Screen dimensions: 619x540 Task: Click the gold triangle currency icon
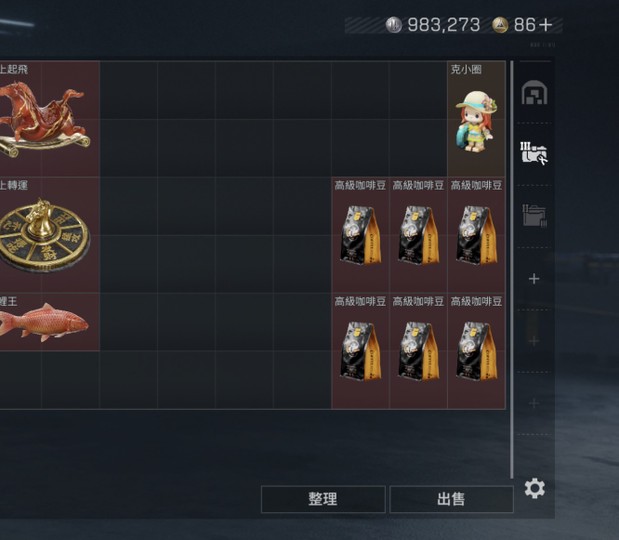500,25
